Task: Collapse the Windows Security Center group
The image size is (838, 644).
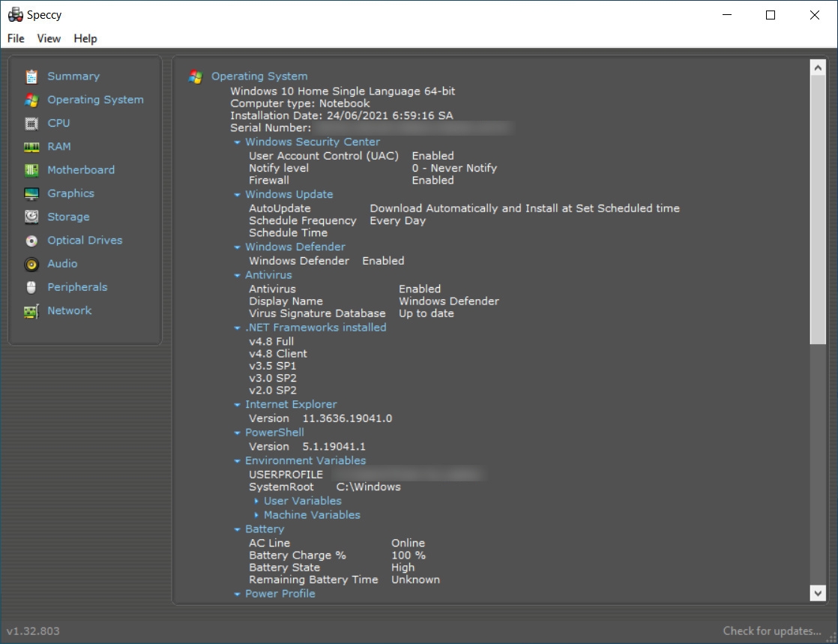Action: (237, 142)
